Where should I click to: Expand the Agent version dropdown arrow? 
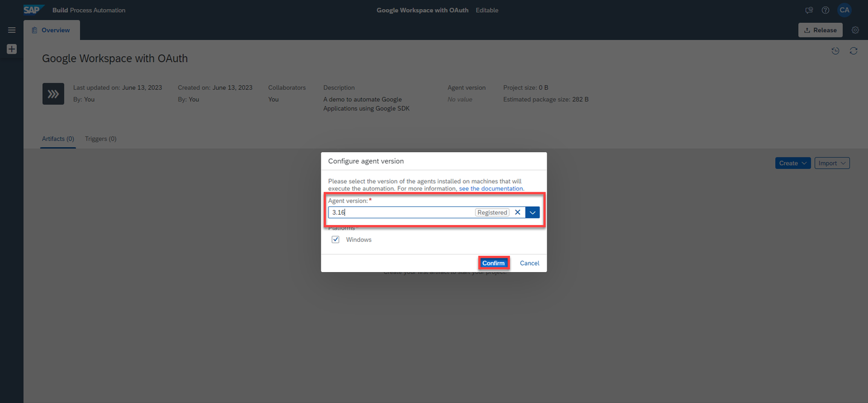(x=533, y=212)
